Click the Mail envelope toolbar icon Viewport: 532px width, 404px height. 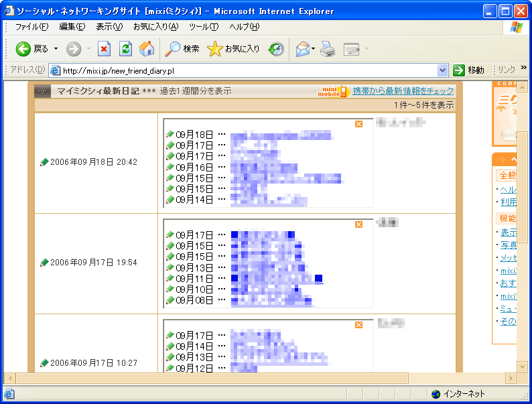(302, 49)
